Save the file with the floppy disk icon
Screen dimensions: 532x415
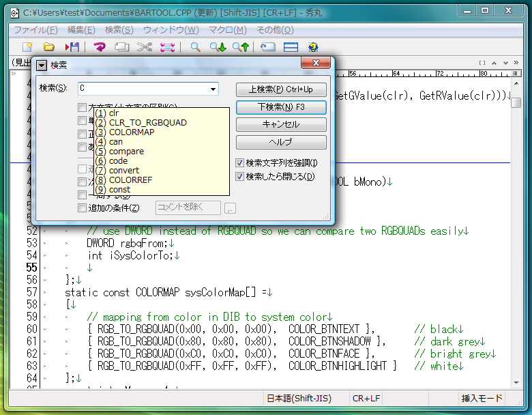coord(72,47)
